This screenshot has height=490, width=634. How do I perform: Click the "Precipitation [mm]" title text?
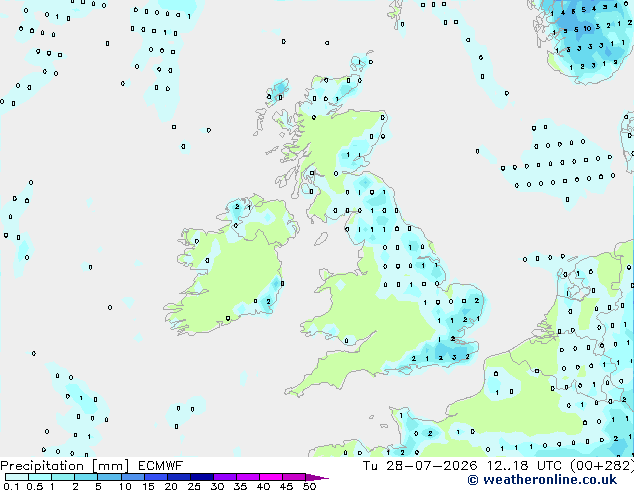coord(64,466)
